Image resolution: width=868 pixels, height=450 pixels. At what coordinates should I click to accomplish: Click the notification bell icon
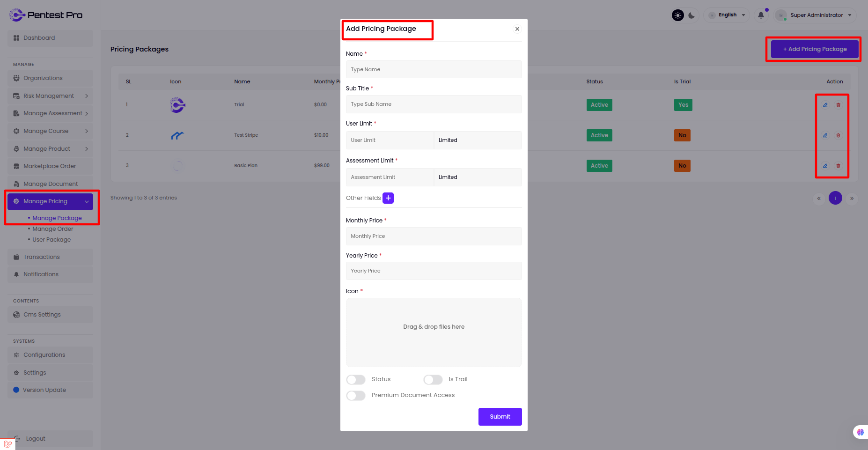(761, 15)
